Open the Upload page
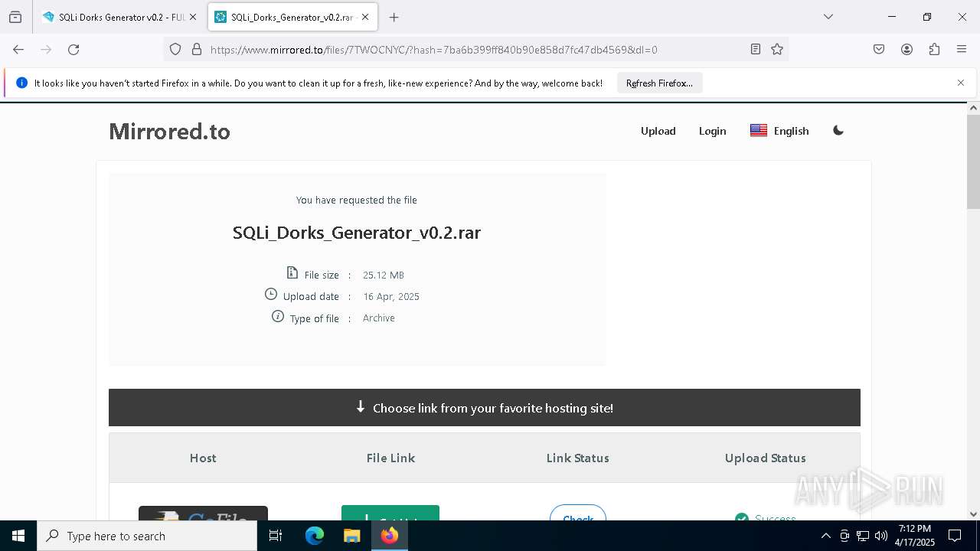This screenshot has height=551, width=980. tap(658, 131)
